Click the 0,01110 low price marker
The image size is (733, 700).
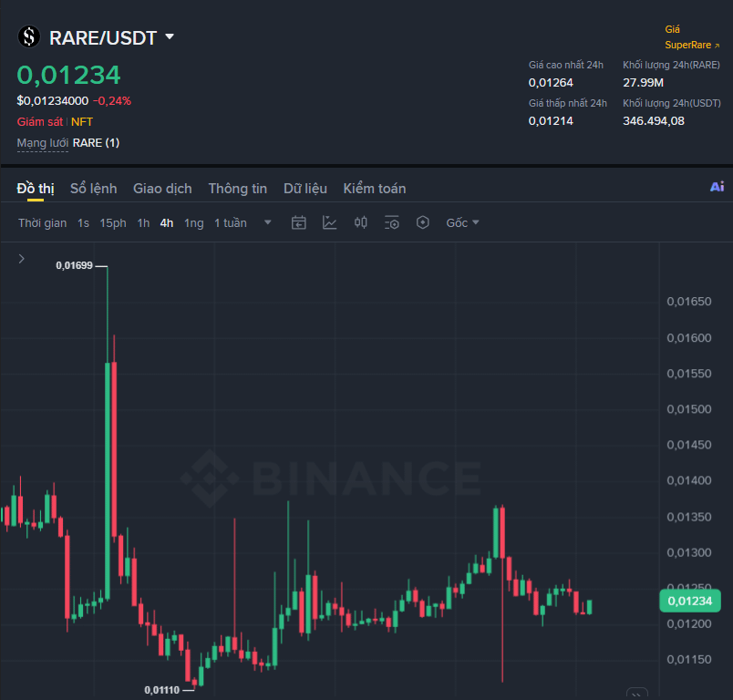click(161, 690)
